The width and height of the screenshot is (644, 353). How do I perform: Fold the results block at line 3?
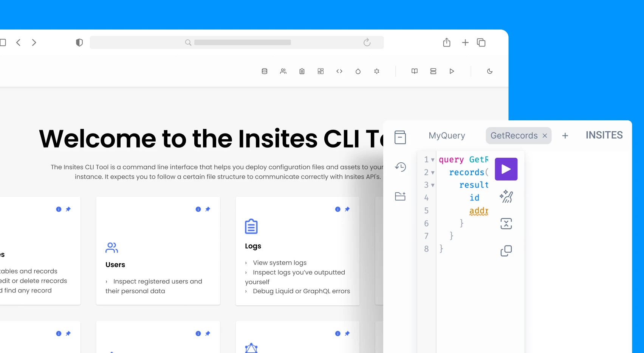point(433,185)
